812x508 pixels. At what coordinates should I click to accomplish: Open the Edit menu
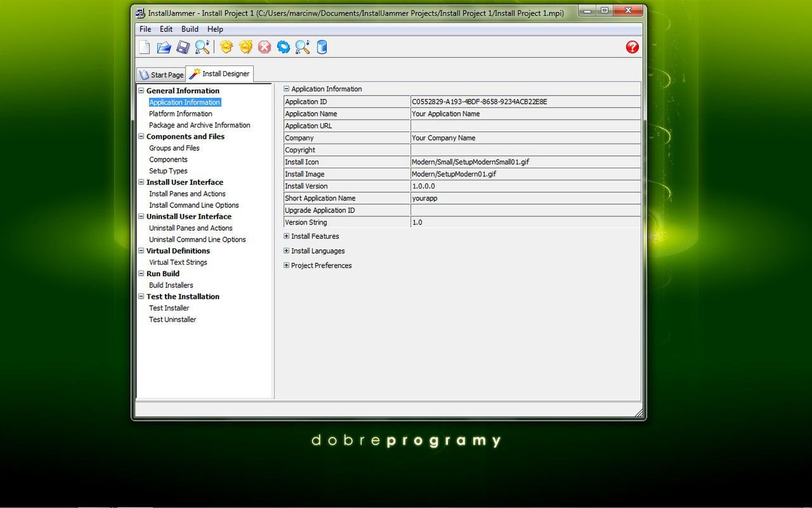click(x=166, y=29)
